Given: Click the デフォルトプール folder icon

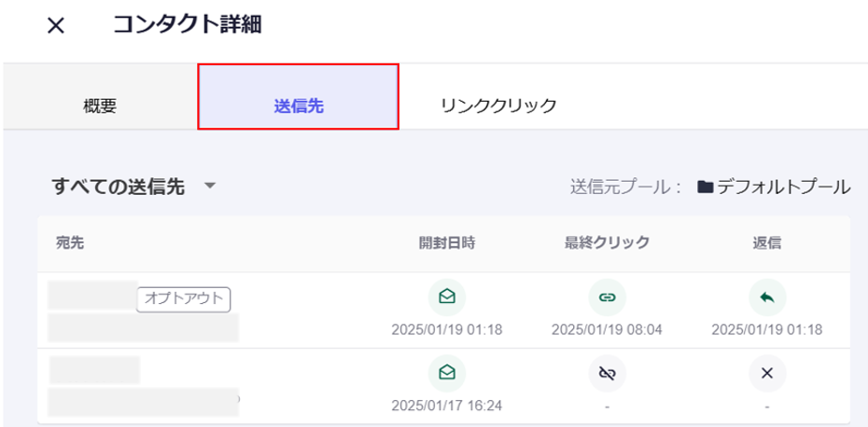Looking at the screenshot, I should (x=706, y=187).
